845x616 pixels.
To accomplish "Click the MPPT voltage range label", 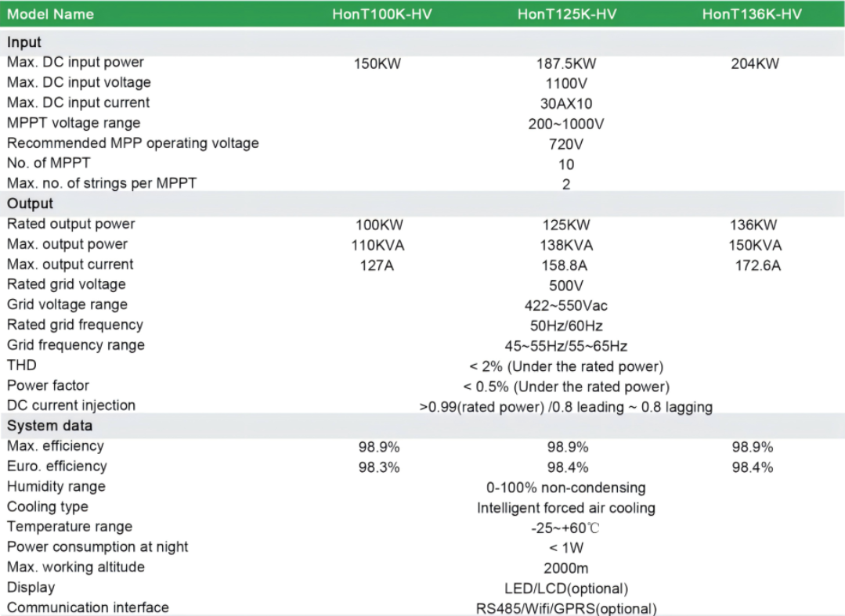I will 74,123.
